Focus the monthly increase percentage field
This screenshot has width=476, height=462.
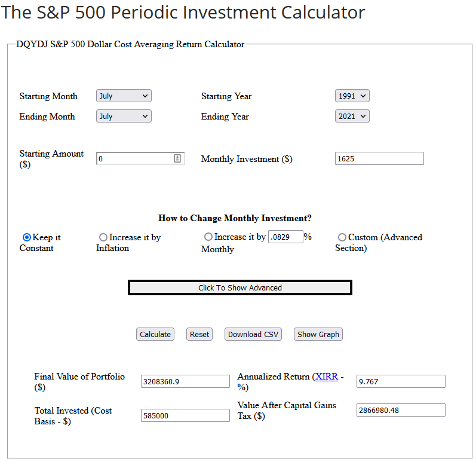click(x=285, y=237)
